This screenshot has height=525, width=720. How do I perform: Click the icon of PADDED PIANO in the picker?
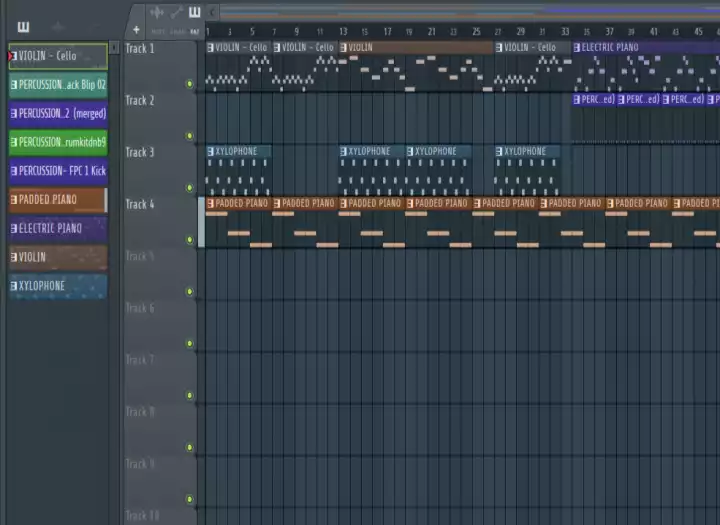click(x=14, y=199)
